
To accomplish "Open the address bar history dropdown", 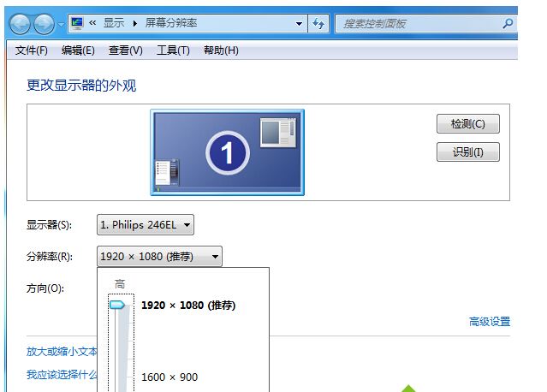I will pyautogui.click(x=299, y=24).
